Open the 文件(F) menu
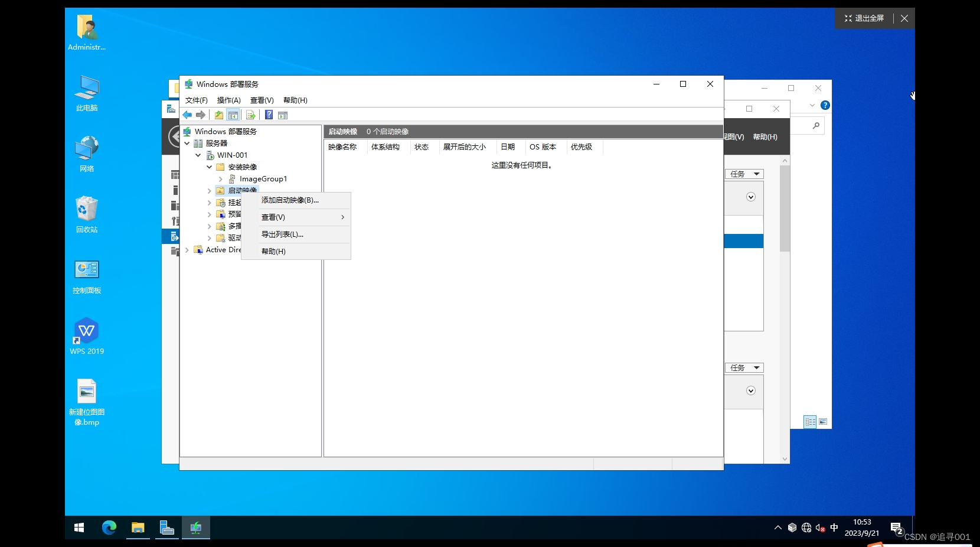Viewport: 980px width, 547px height. [197, 100]
